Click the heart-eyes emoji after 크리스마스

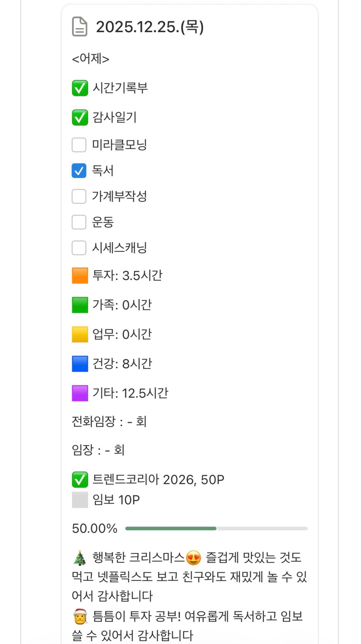pos(194,558)
